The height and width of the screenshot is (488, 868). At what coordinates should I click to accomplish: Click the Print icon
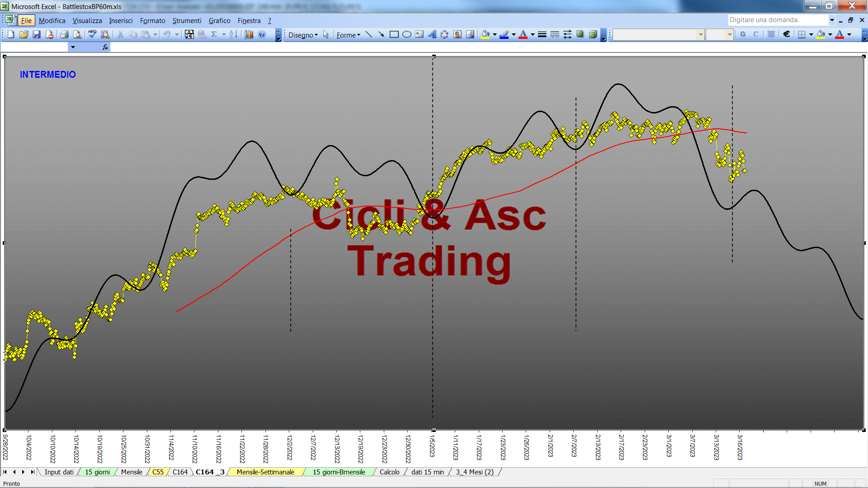tap(64, 34)
